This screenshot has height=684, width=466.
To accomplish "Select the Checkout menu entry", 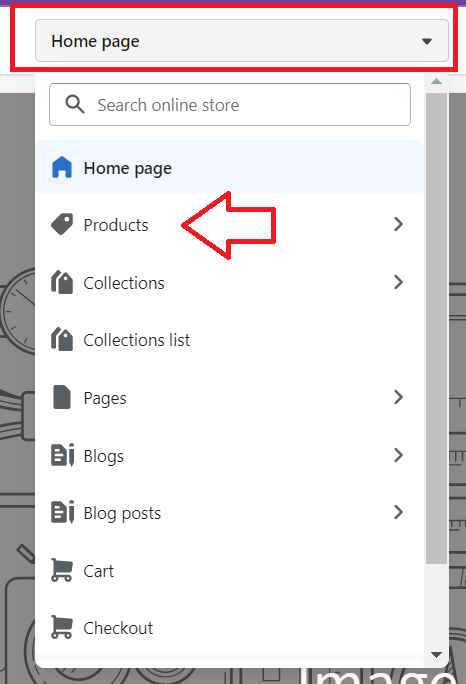I will click(x=230, y=628).
